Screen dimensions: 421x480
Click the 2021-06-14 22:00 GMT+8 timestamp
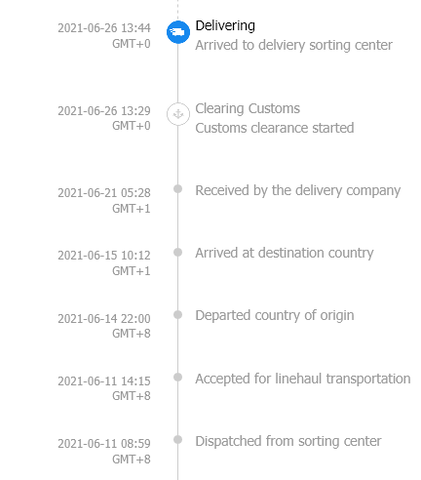[x=104, y=326]
